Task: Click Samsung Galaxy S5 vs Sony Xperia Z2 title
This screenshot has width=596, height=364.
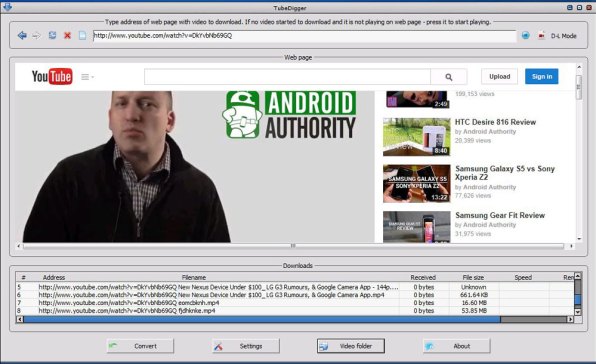Action: 505,173
